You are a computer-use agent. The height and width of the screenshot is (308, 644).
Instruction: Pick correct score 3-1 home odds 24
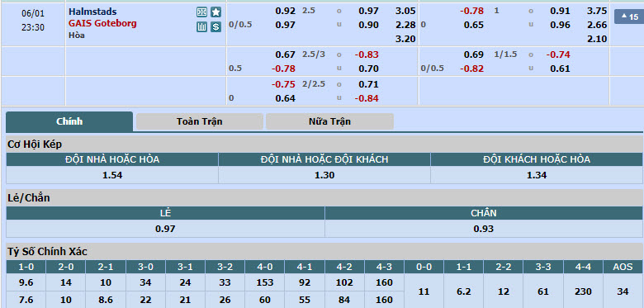pos(185,282)
